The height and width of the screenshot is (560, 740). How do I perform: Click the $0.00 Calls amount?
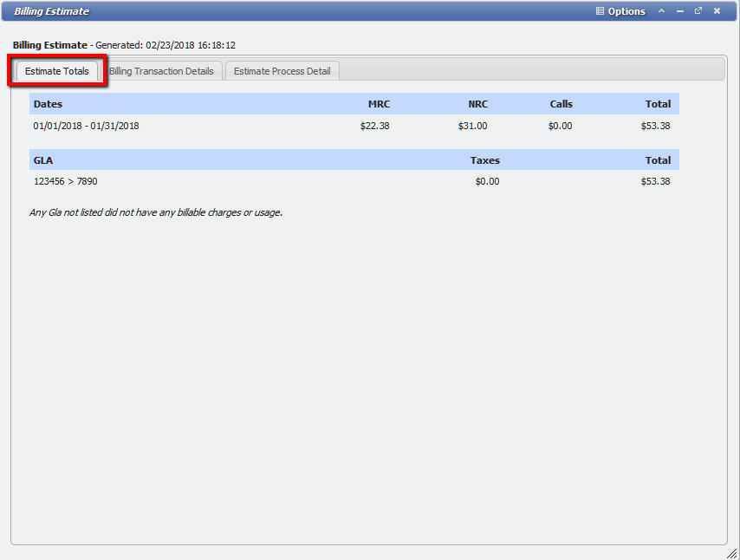tap(560, 125)
